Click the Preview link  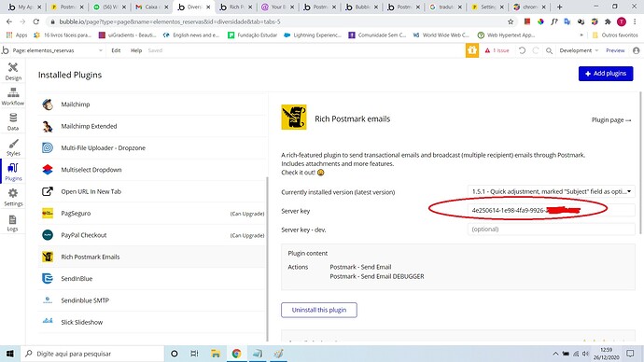click(615, 50)
